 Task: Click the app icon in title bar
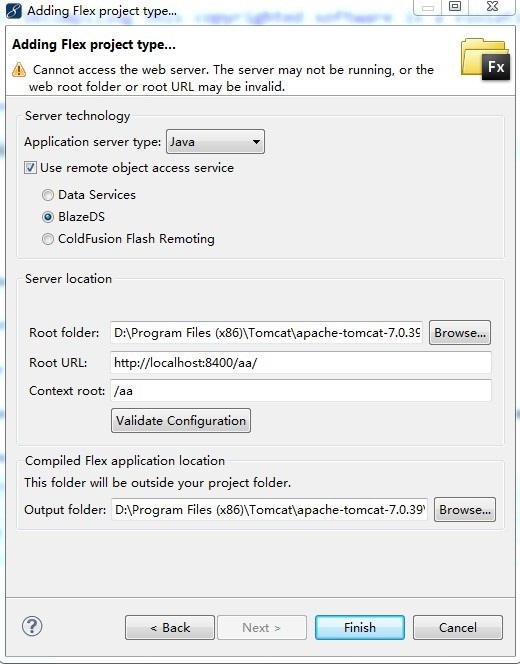point(13,10)
